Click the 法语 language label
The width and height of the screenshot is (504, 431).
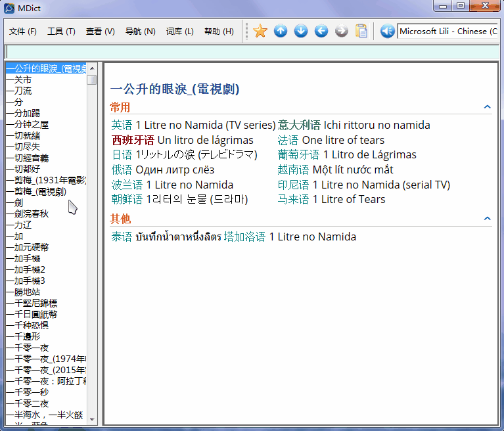288,140
